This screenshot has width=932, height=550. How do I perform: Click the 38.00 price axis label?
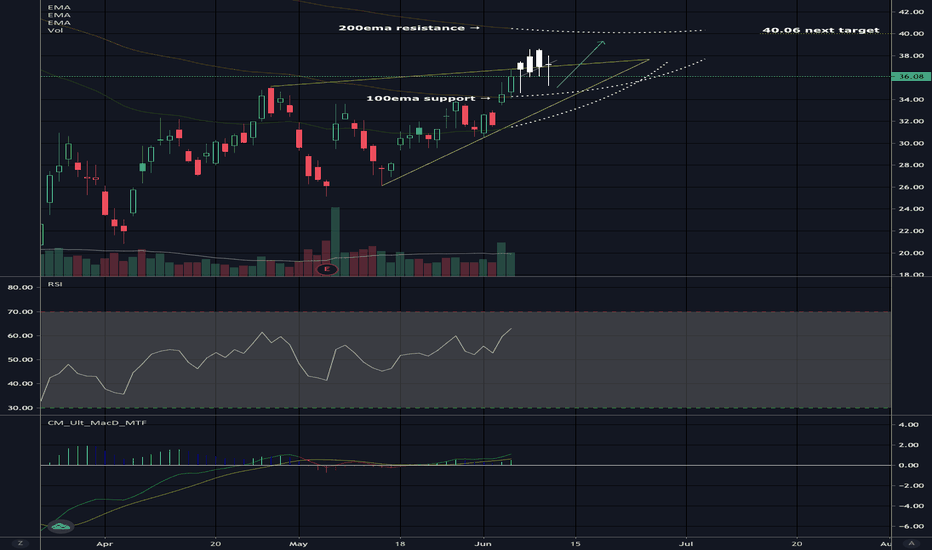point(911,56)
